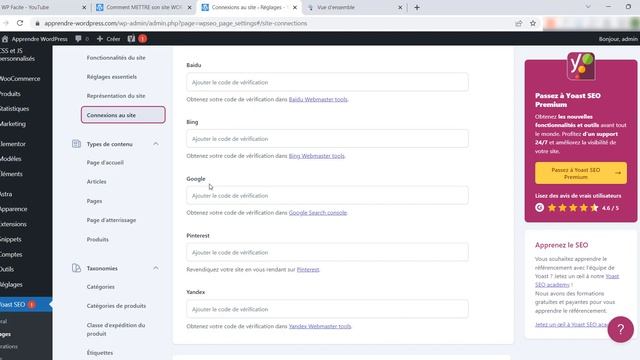
Task: Click Bonjour, admin account menu
Action: click(618, 39)
